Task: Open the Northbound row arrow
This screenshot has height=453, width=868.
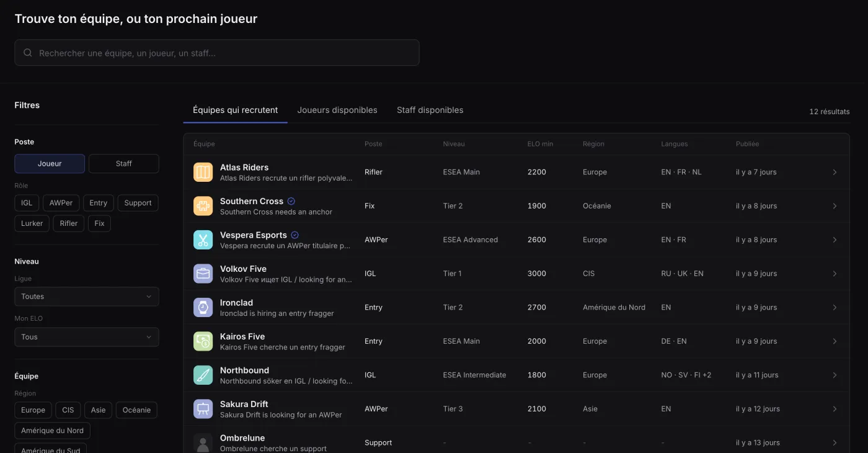Action: (x=835, y=375)
